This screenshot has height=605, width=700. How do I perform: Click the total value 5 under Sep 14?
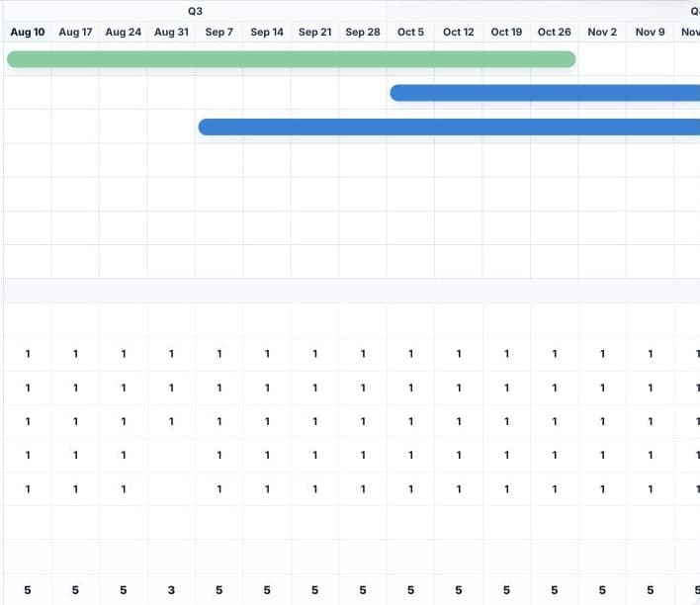267,590
